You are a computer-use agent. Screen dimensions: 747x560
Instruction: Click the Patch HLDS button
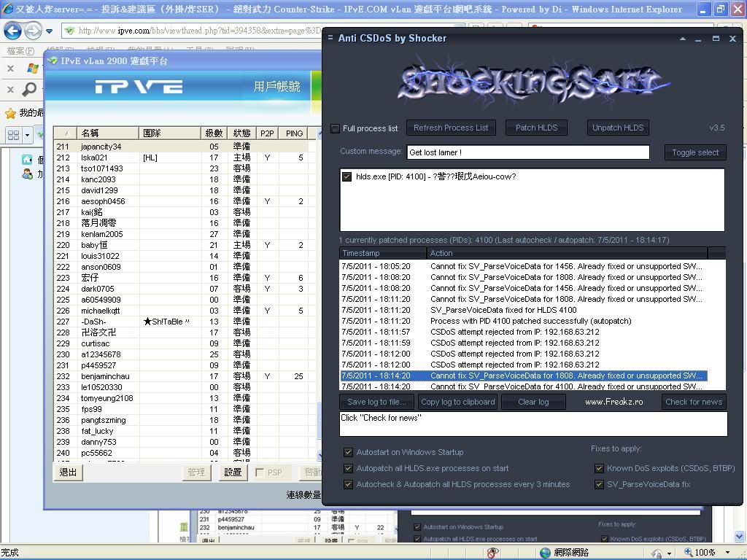point(536,128)
